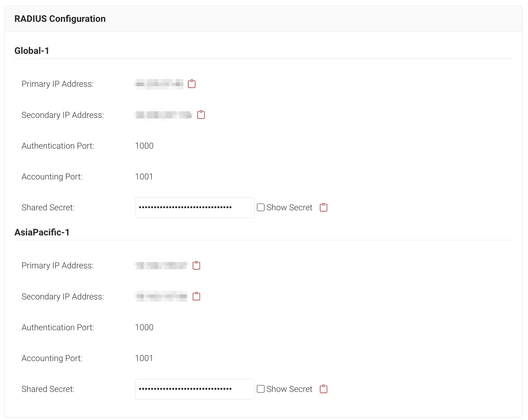Click Global-1 Authentication Port value 1000
The width and height of the screenshot is (528, 420).
[x=144, y=146]
